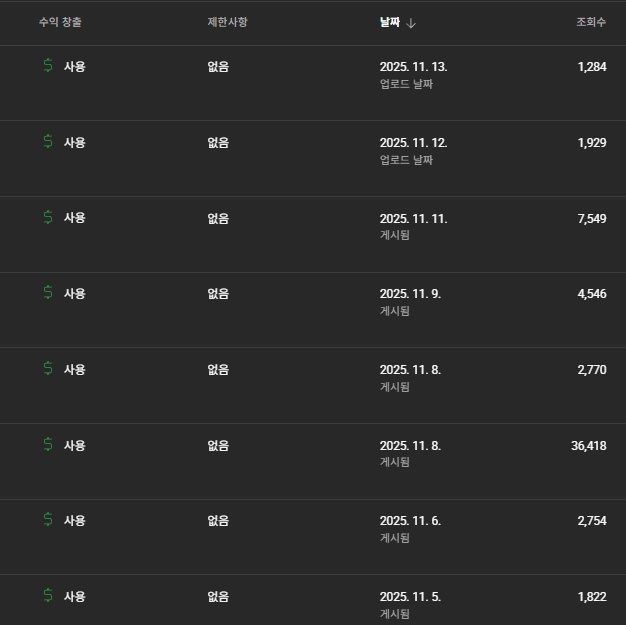This screenshot has height=625, width=626.
Task: Click monetization dollar icon for 2025. 11. 6. video
Action: click(x=48, y=520)
